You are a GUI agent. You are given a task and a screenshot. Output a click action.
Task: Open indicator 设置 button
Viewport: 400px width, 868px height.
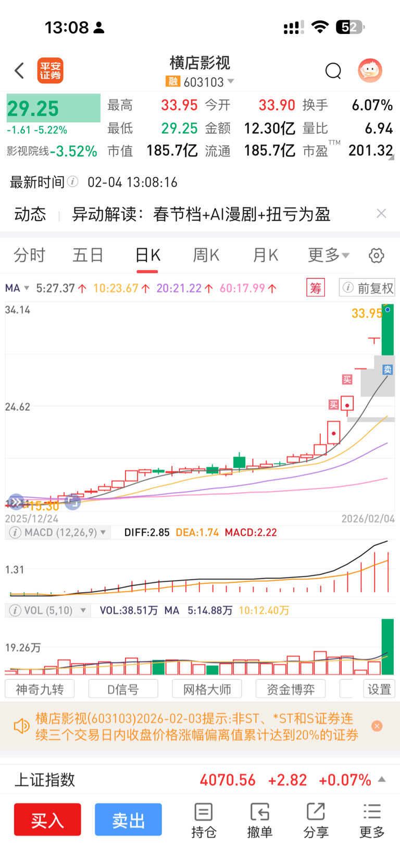pyautogui.click(x=379, y=689)
